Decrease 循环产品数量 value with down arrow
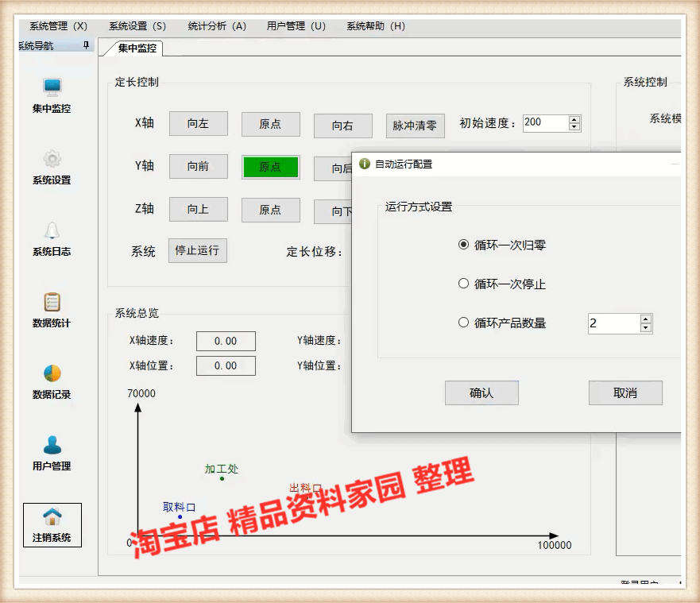Screen dimensions: 700x603 pos(645,327)
